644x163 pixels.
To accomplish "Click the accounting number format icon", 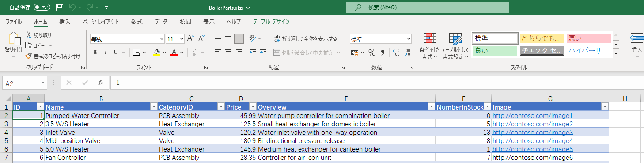I will 355,53.
